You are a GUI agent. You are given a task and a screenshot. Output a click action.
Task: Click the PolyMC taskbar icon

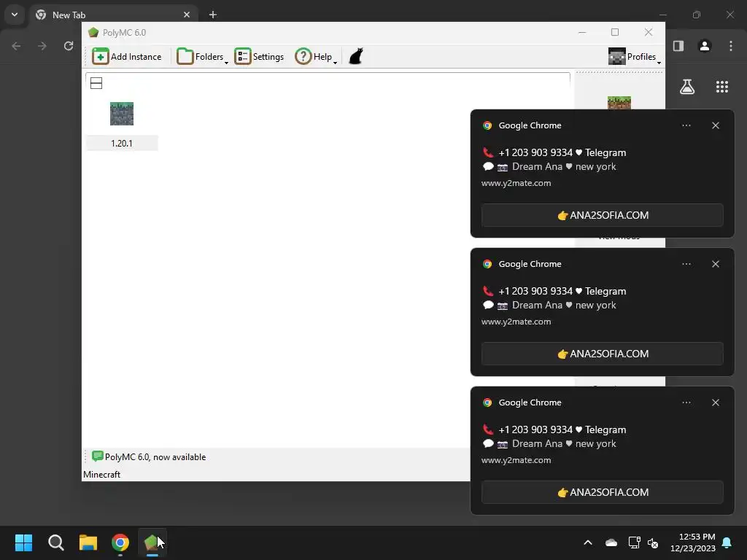[152, 542]
